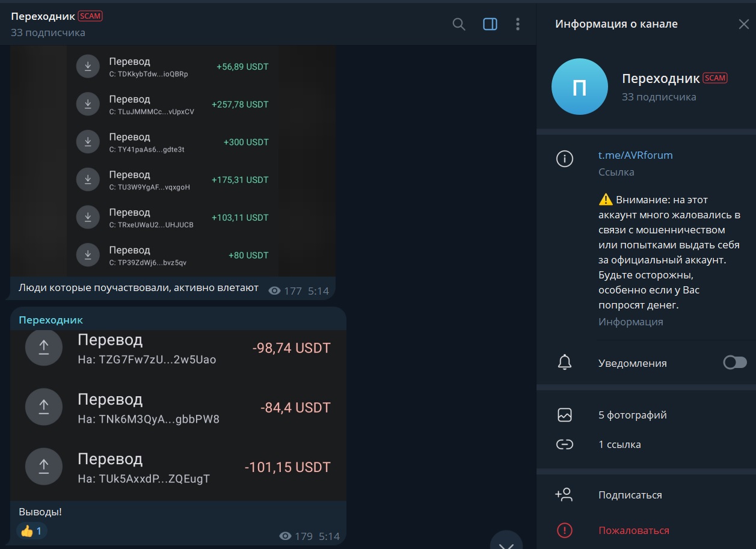Click the +80 USDT amount
The image size is (756, 549).
pyautogui.click(x=248, y=256)
